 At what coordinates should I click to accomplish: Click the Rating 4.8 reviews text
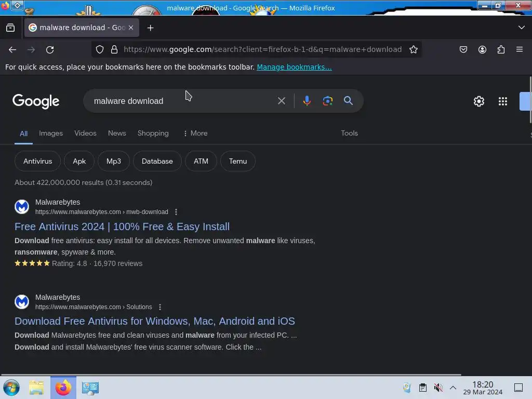97,263
